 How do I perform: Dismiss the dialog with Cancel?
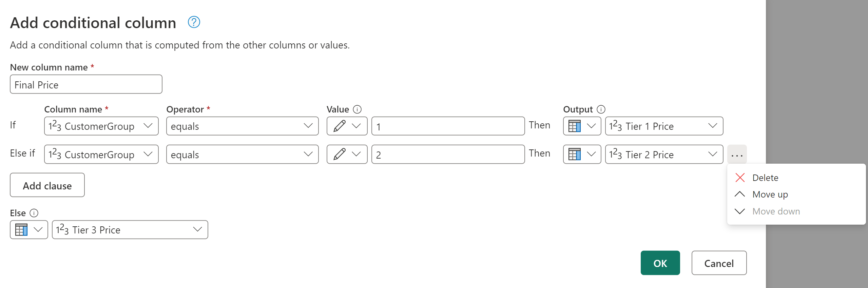pos(719,263)
